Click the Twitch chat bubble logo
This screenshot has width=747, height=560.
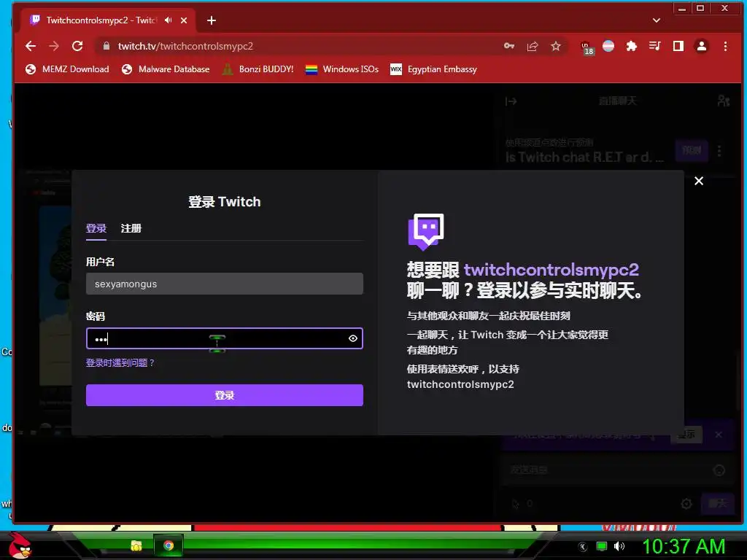tap(426, 232)
